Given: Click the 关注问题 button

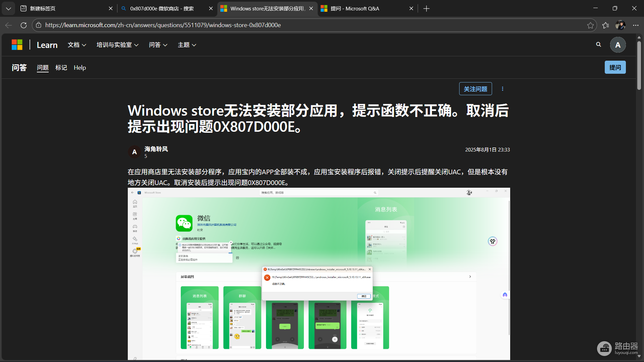Looking at the screenshot, I should click(x=475, y=89).
